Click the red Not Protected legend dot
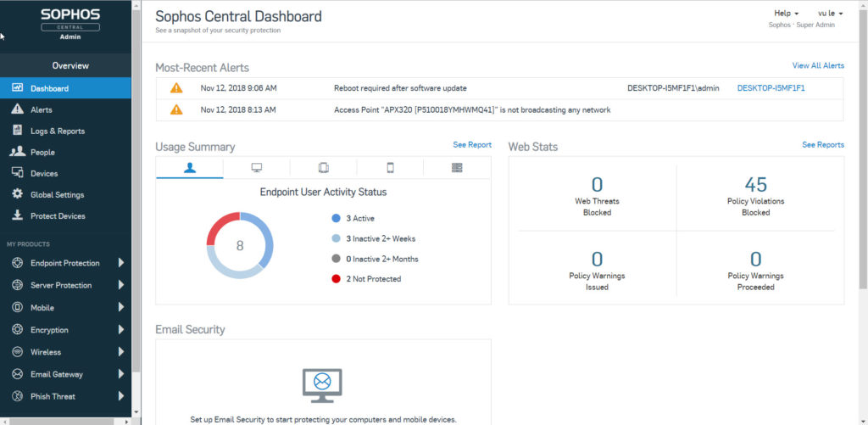The height and width of the screenshot is (425, 868). pos(336,279)
